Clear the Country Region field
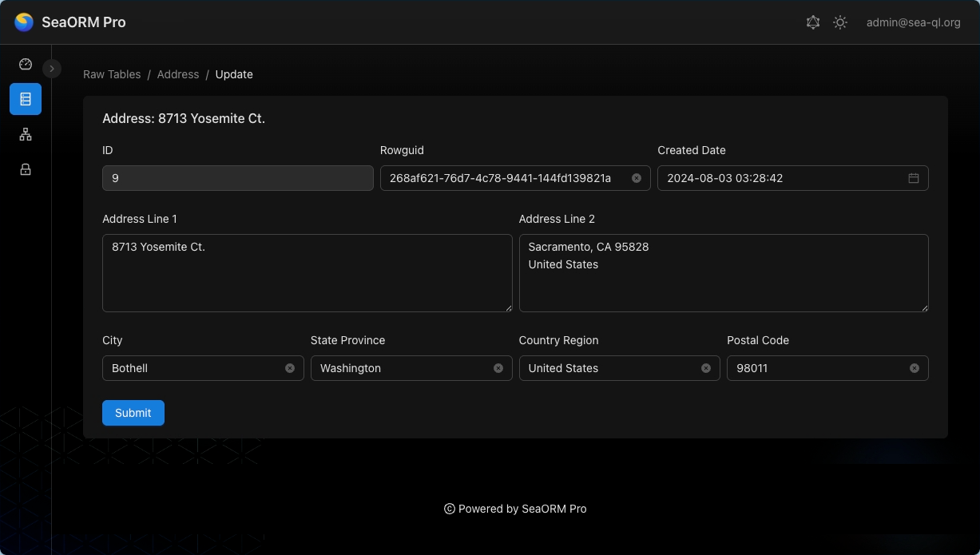The height and width of the screenshot is (555, 980). [706, 368]
